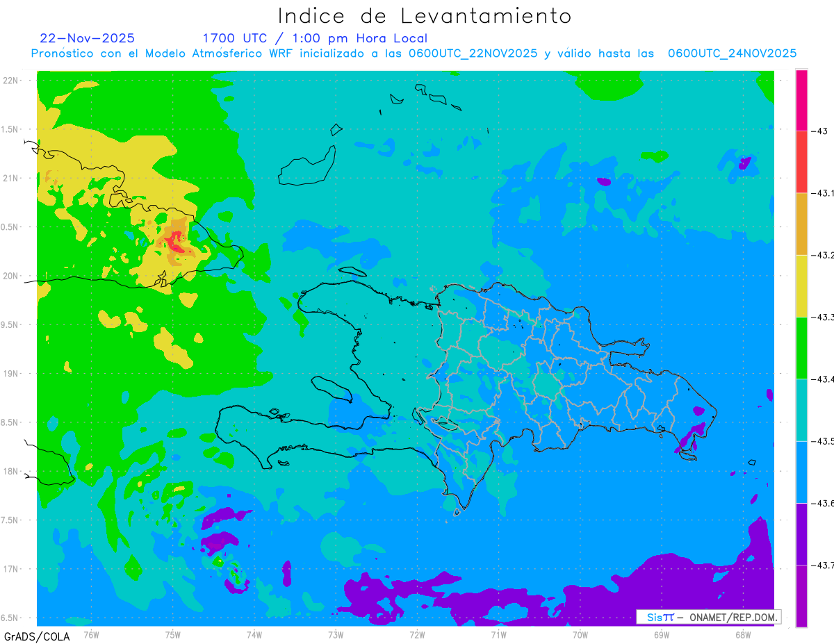Click the '6.5N' latitude label
Image resolution: width=834 pixels, height=644 pixels.
pyautogui.click(x=10, y=618)
